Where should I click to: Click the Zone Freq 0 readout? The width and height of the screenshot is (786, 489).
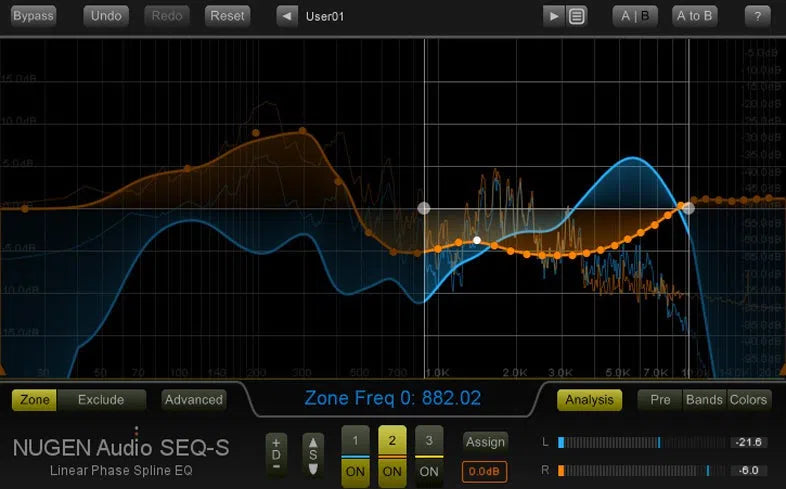tap(392, 398)
